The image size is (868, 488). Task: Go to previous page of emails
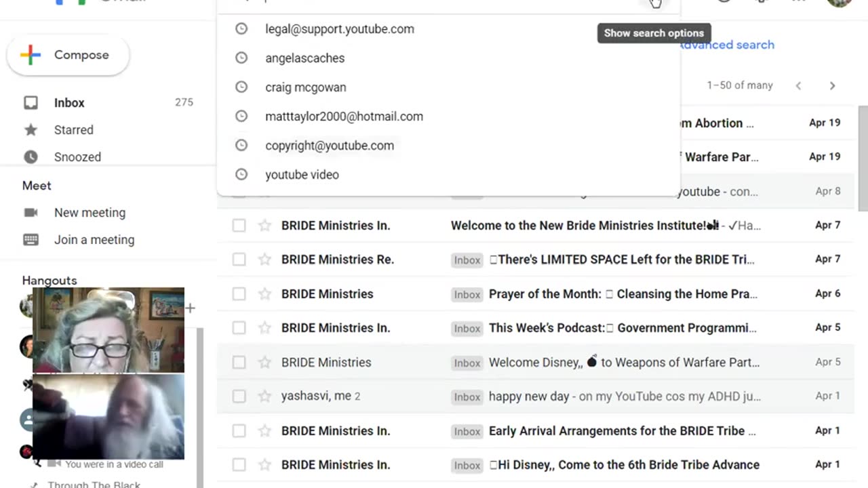click(x=798, y=85)
